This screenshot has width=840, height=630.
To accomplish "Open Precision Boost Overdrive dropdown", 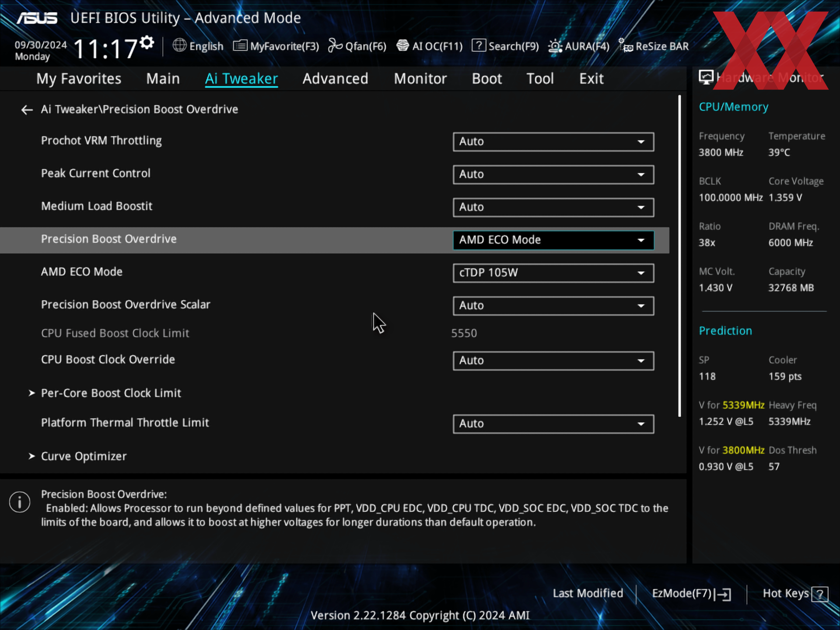I will pos(553,240).
